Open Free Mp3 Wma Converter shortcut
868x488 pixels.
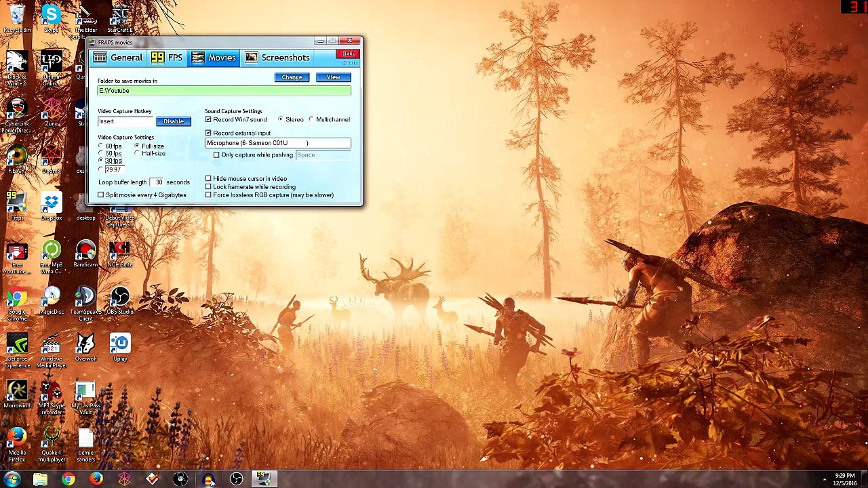(x=51, y=258)
